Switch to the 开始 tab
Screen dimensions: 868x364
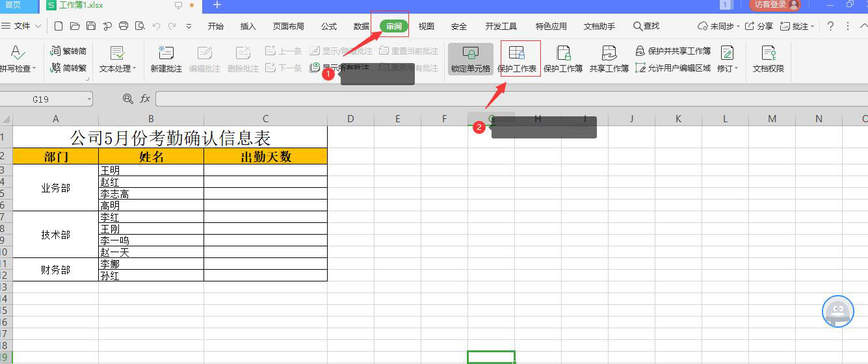click(x=215, y=26)
